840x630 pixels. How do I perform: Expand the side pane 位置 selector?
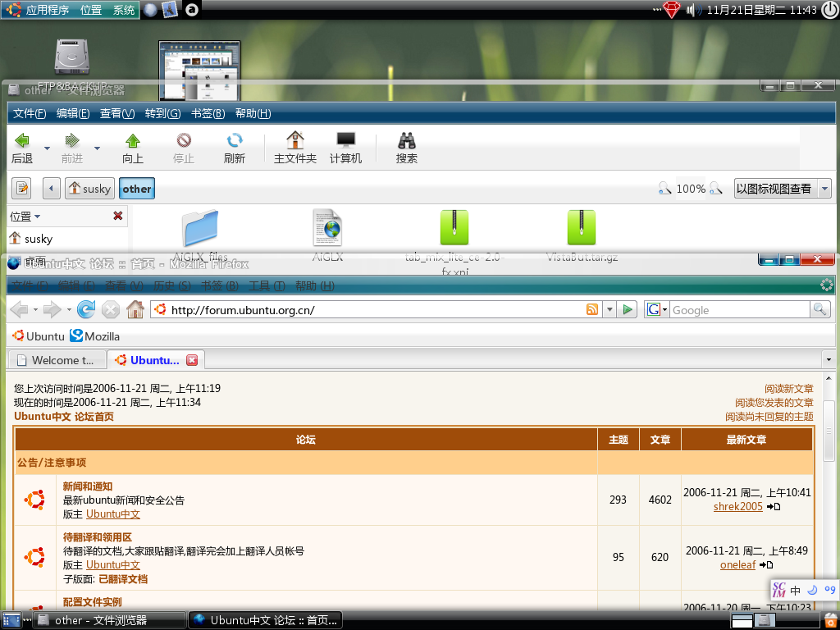pyautogui.click(x=25, y=217)
